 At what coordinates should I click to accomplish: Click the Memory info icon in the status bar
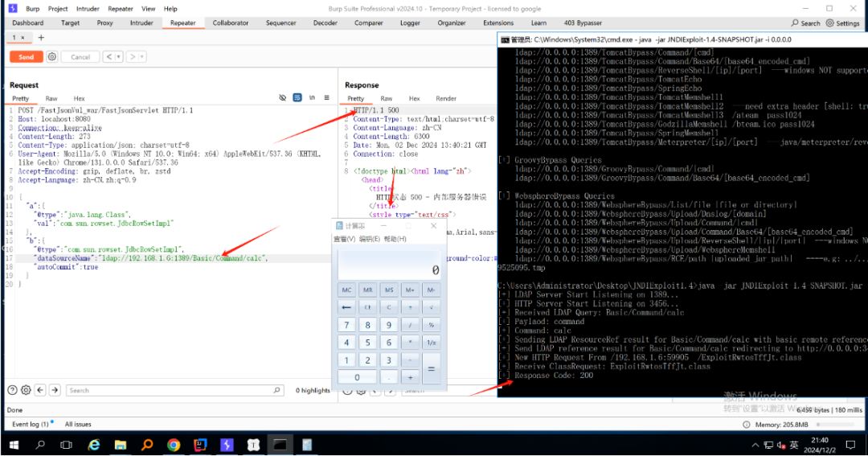click(746, 425)
